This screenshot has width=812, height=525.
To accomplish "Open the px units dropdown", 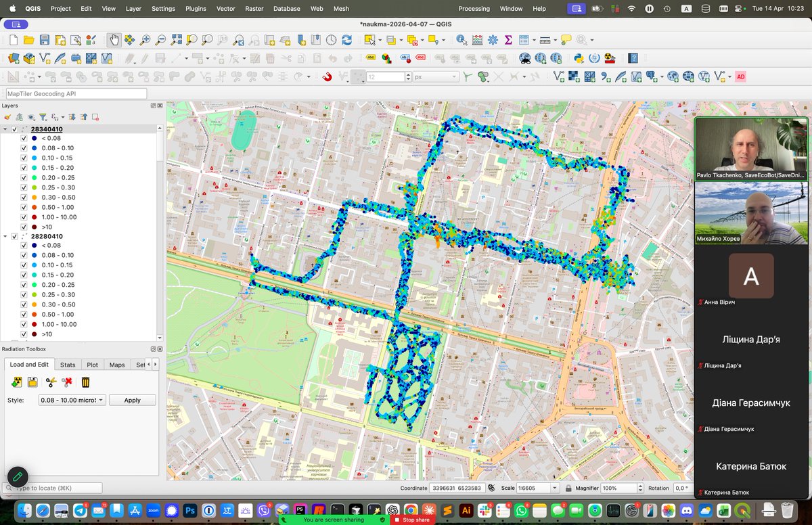I will coord(436,77).
